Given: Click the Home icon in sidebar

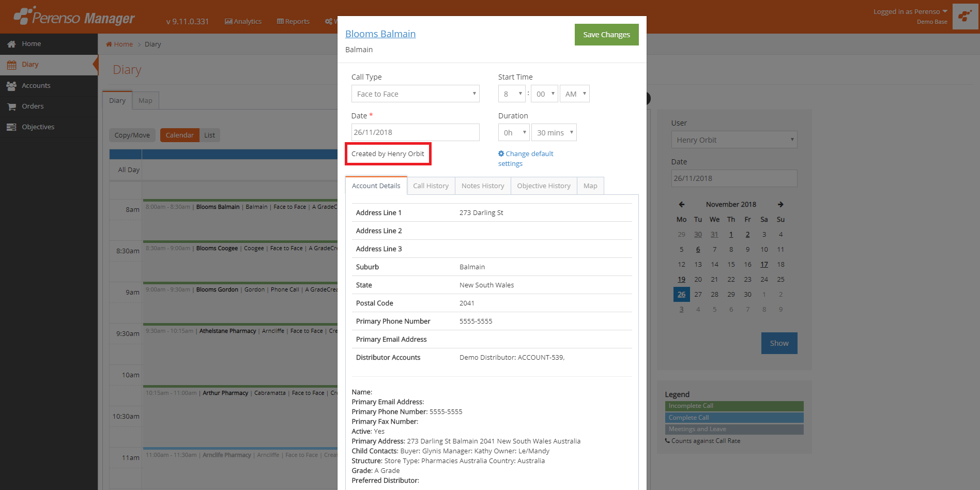Looking at the screenshot, I should point(11,44).
